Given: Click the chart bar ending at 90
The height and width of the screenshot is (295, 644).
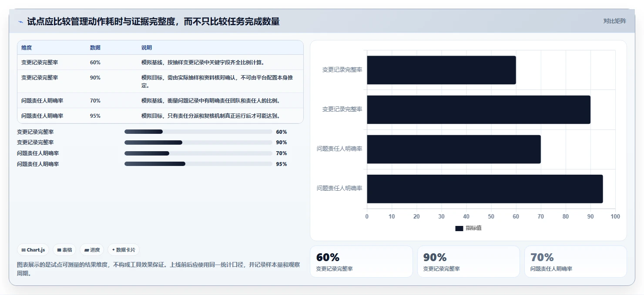Looking at the screenshot, I should point(479,109).
